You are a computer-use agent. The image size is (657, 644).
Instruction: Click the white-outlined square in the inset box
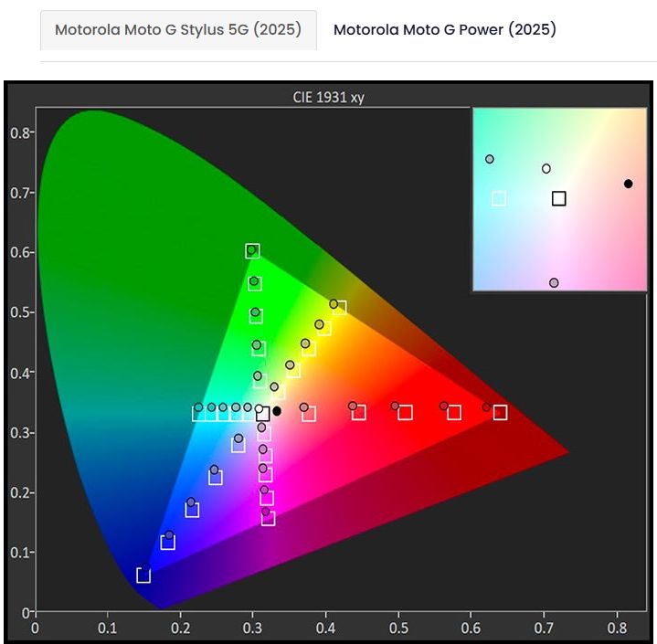(x=499, y=198)
